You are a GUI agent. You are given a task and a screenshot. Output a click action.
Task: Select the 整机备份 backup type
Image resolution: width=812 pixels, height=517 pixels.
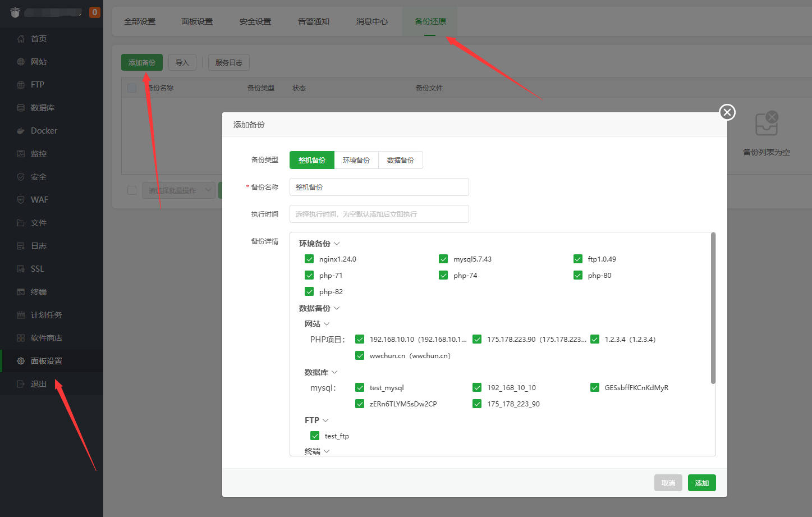tap(312, 160)
